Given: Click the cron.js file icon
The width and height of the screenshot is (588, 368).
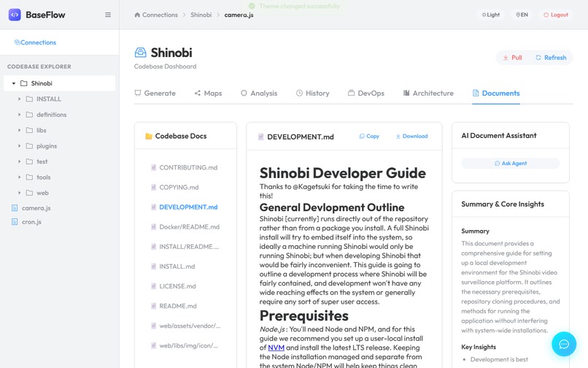Looking at the screenshot, I should [x=15, y=222].
